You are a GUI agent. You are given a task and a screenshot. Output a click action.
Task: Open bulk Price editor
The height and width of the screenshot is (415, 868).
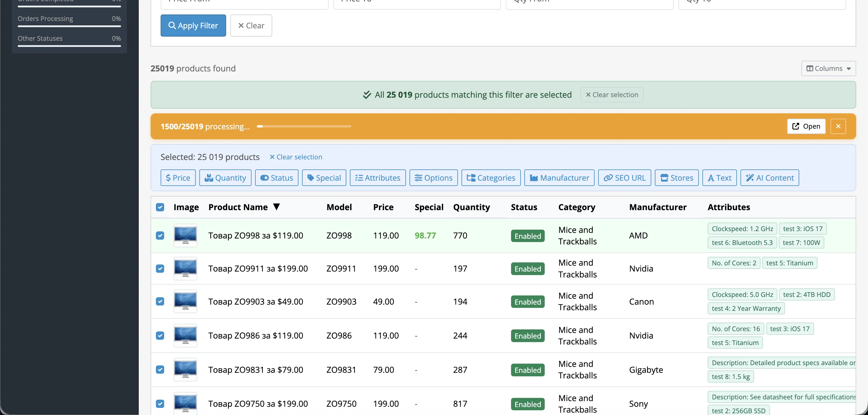point(178,177)
